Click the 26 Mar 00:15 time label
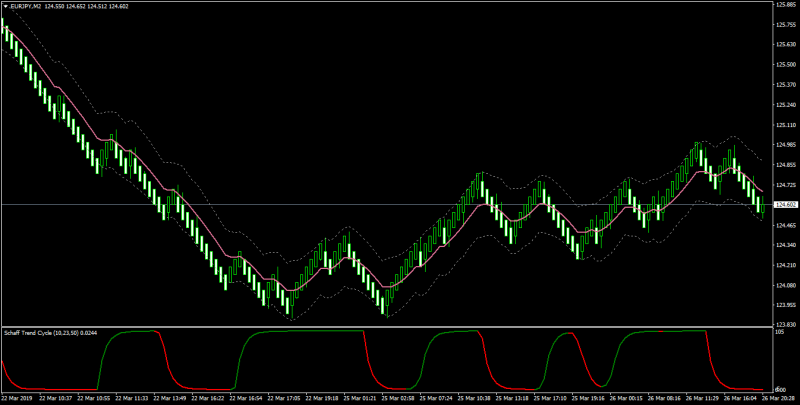 [628, 397]
